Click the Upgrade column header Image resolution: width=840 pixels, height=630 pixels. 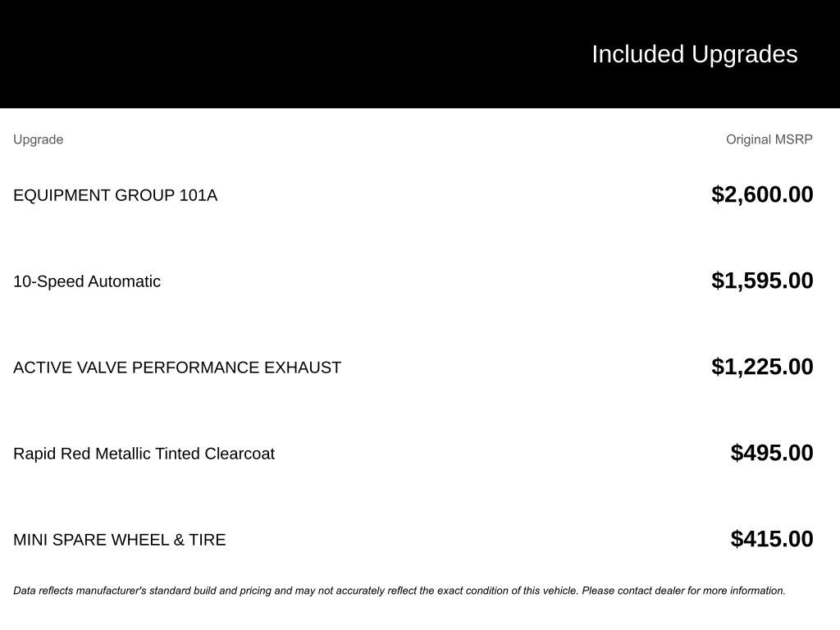[38, 139]
